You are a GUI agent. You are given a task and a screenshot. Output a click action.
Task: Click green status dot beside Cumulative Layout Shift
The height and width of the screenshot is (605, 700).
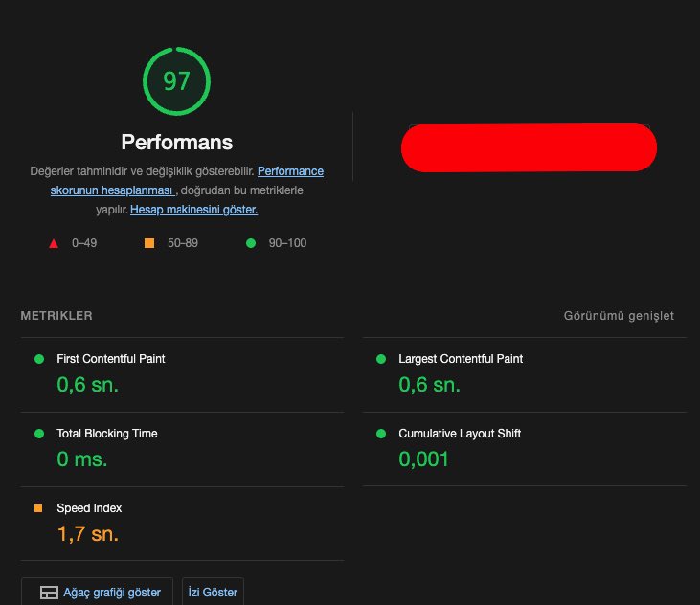[381, 434]
